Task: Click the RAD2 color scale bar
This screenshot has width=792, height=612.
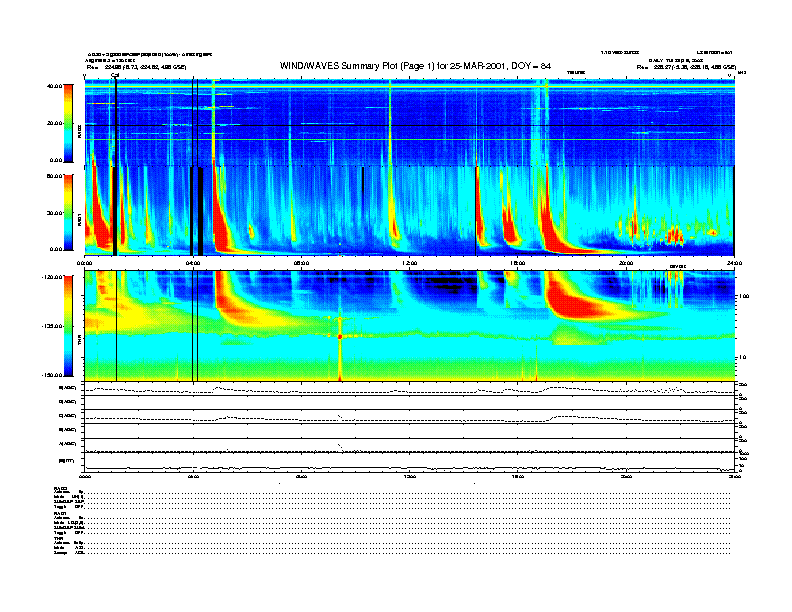Action: click(68, 123)
